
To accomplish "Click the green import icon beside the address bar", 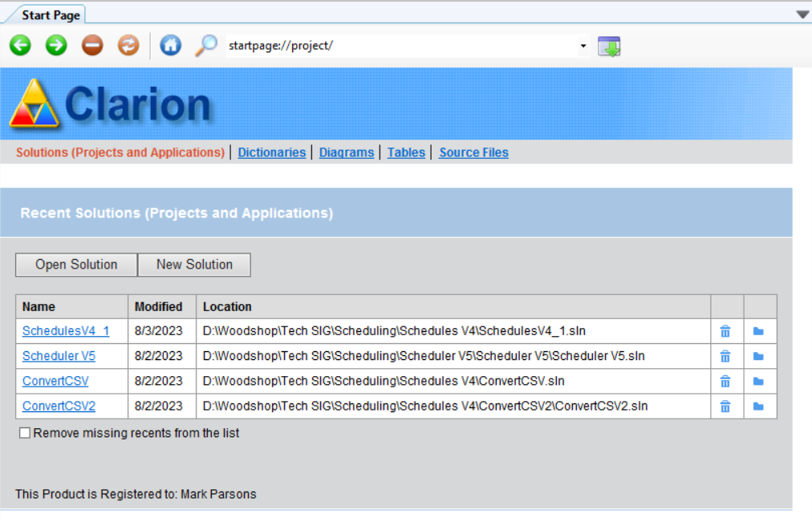I will point(608,46).
